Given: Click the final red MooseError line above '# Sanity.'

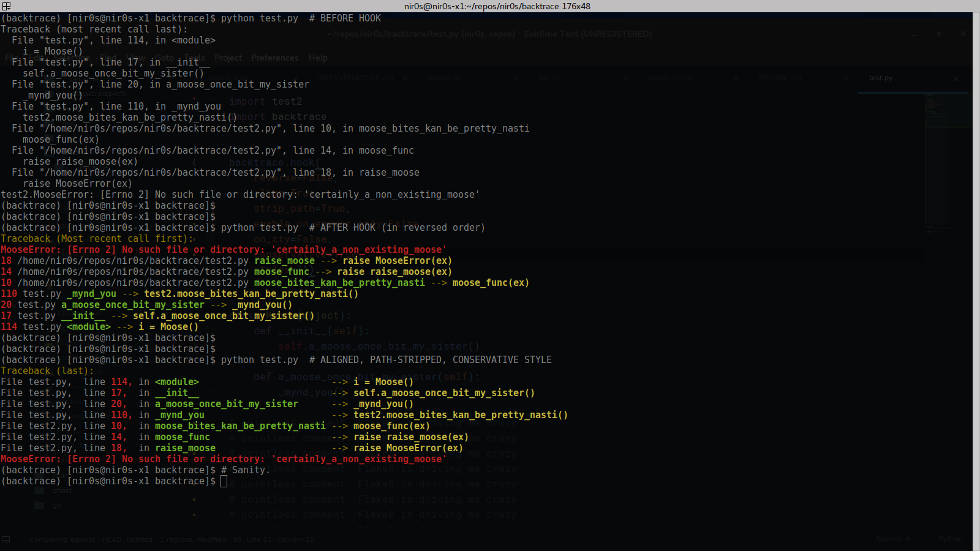Looking at the screenshot, I should pos(224,459).
